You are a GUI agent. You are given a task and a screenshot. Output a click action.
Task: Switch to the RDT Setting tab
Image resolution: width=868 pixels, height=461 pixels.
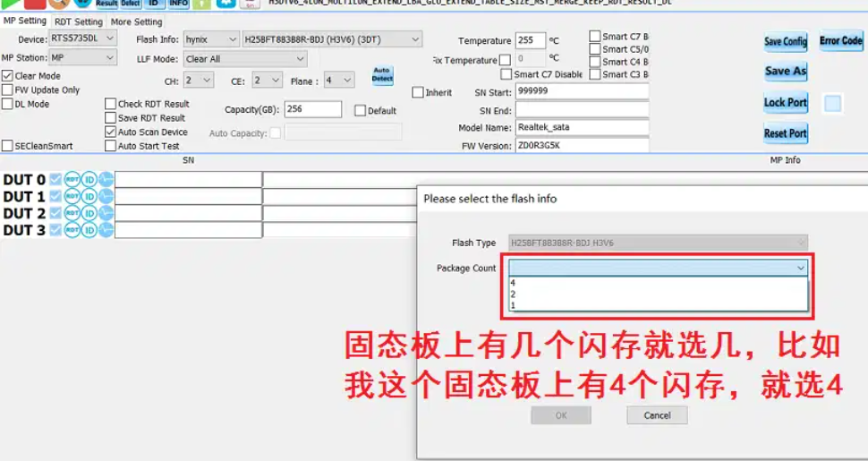click(79, 21)
